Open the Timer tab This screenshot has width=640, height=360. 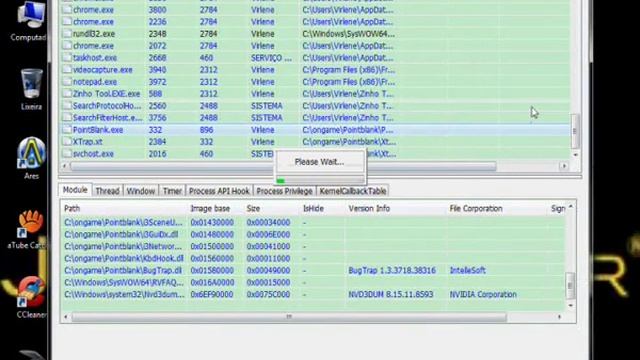(x=172, y=191)
